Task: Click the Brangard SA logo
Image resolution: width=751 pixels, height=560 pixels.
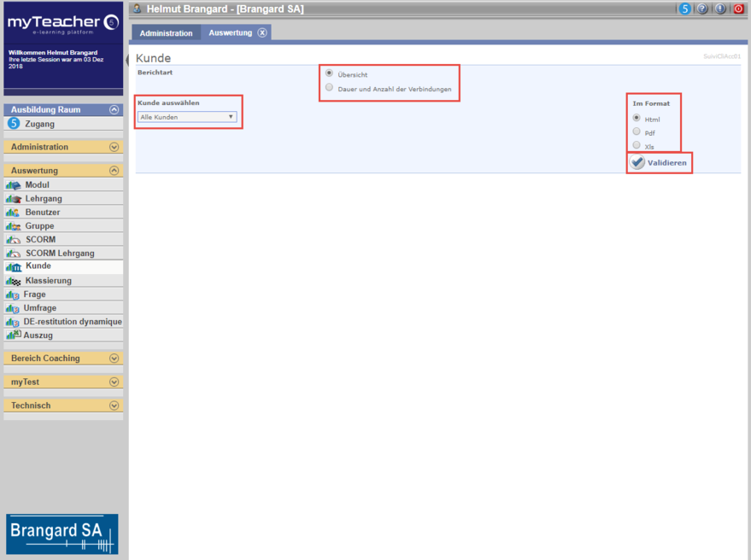Action: pyautogui.click(x=62, y=534)
